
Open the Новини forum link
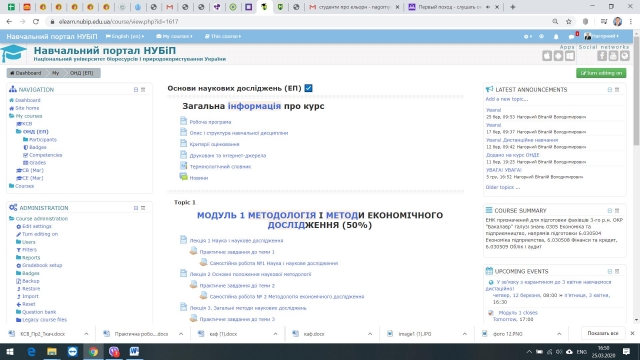[199, 178]
